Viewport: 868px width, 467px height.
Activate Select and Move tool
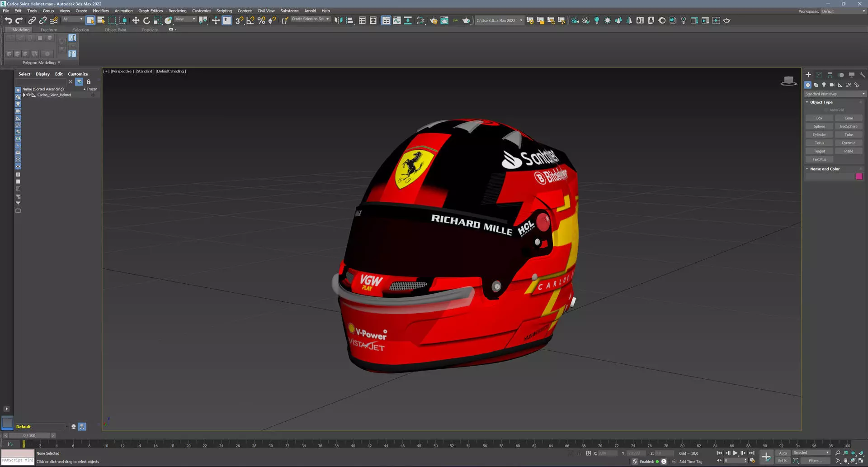136,20
